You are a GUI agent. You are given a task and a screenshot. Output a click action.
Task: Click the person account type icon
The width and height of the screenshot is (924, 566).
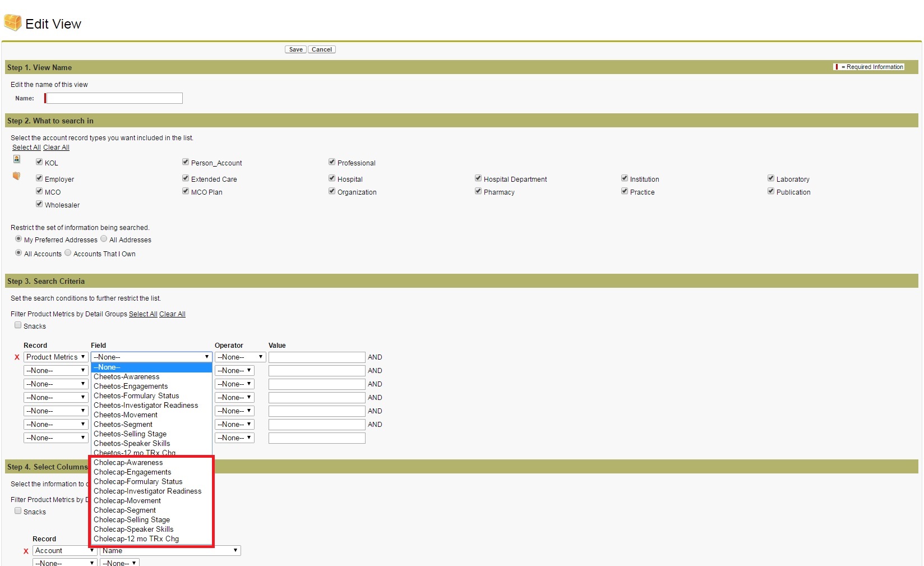[x=17, y=159]
